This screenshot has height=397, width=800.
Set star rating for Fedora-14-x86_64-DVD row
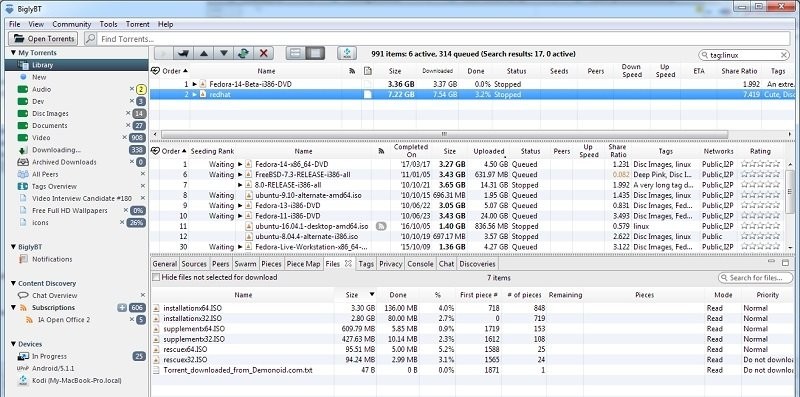click(x=760, y=164)
